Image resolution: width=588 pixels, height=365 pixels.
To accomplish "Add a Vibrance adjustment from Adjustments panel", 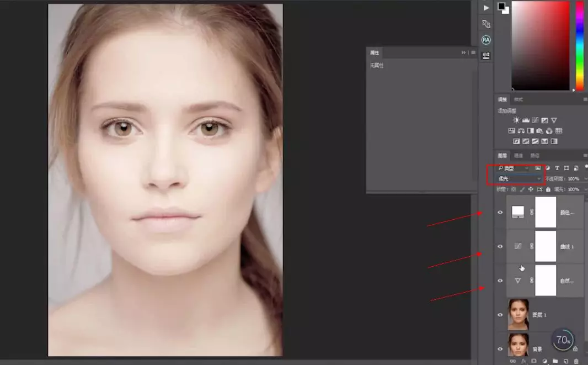I will coord(554,120).
